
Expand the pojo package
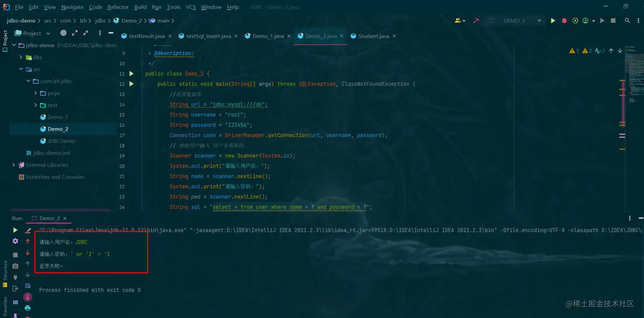[x=35, y=93]
